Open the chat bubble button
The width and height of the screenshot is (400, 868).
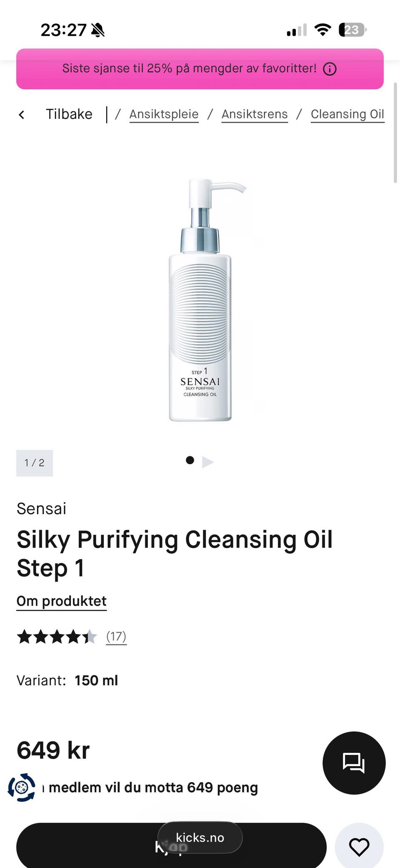[x=354, y=763]
